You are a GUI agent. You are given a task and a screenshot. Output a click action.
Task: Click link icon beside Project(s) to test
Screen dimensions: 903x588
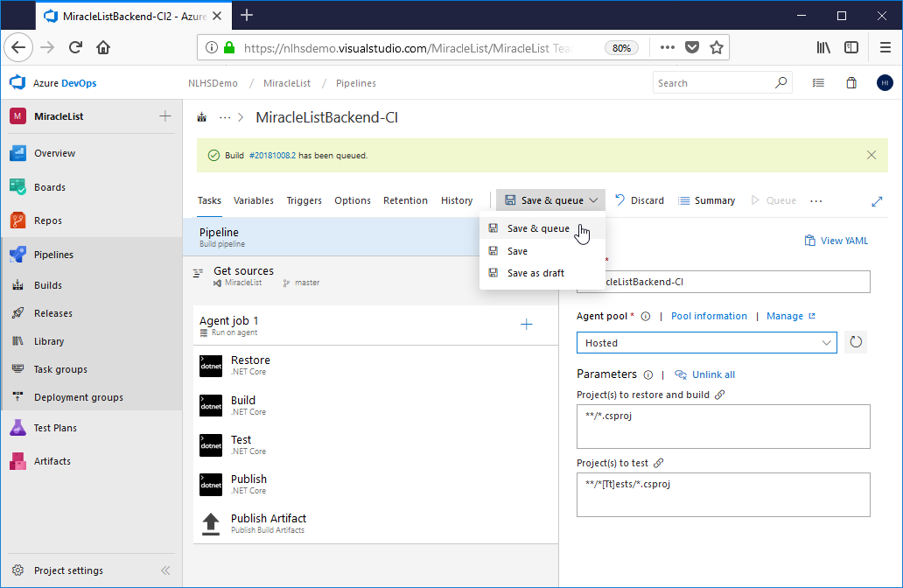pos(659,463)
